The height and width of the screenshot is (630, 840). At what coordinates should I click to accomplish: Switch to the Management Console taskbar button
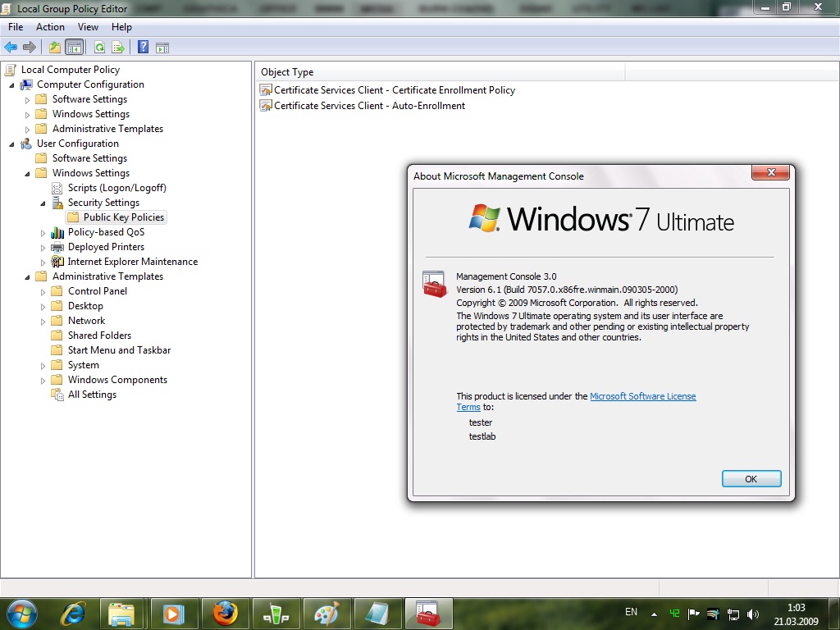(x=428, y=614)
